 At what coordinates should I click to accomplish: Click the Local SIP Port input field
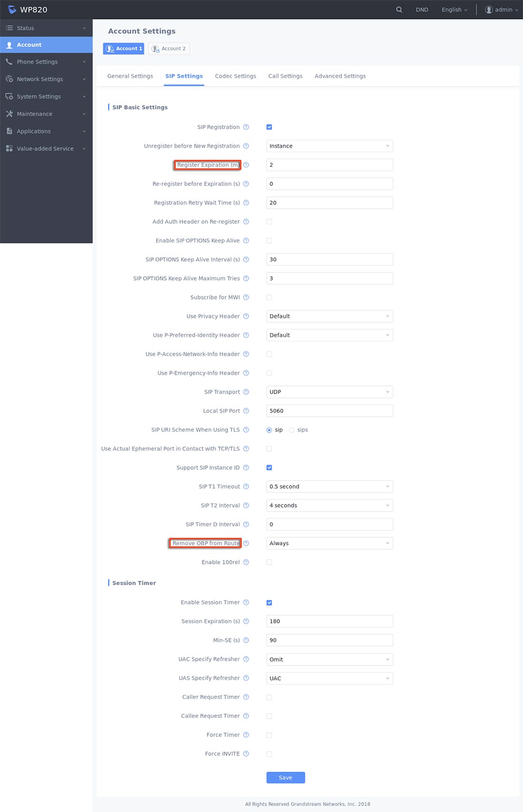tap(329, 411)
